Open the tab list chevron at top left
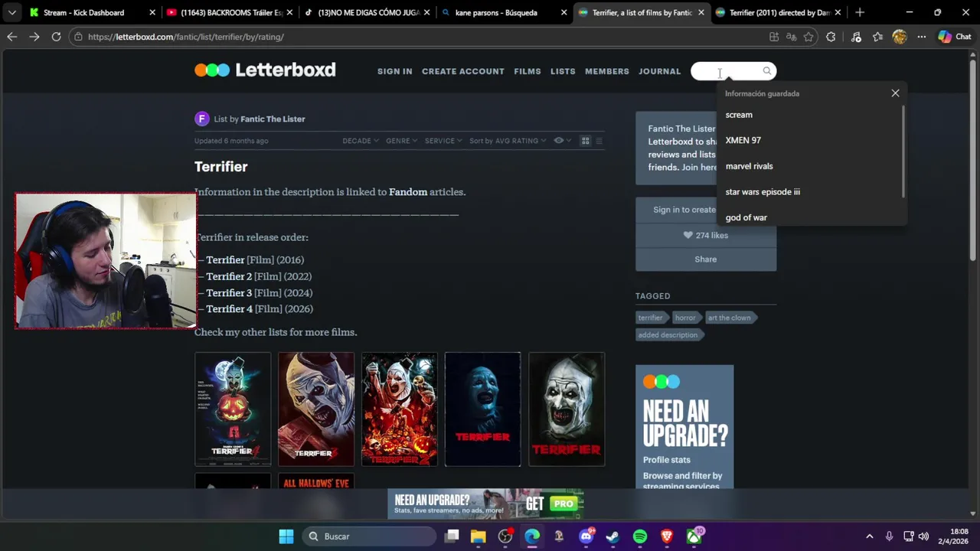 pos(11,12)
